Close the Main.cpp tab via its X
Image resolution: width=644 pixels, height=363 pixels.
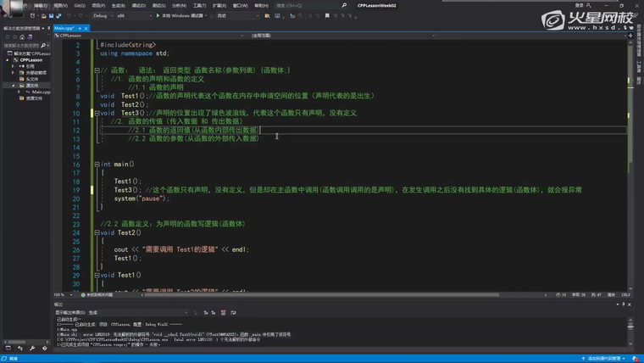[x=86, y=28]
